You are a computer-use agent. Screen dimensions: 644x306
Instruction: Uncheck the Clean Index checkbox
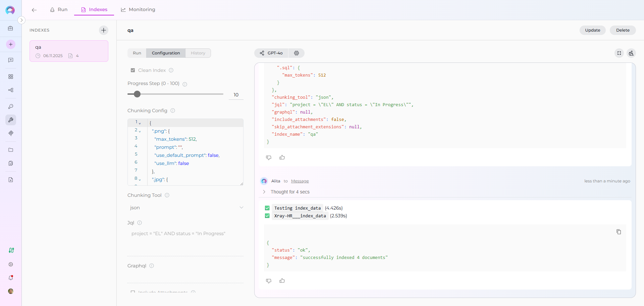(x=133, y=70)
